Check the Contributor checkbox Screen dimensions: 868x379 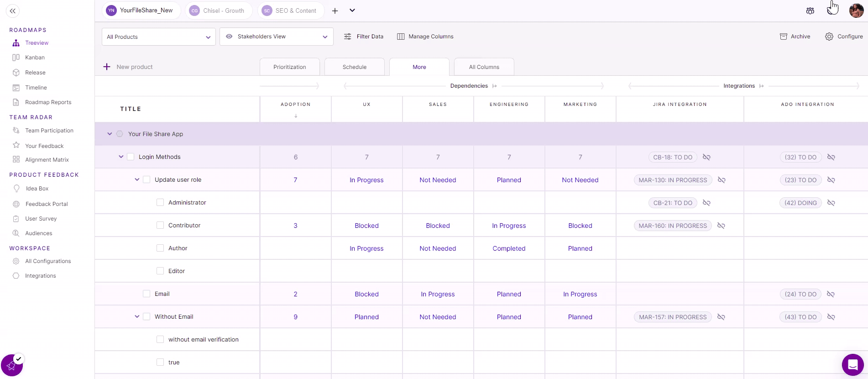coord(160,225)
